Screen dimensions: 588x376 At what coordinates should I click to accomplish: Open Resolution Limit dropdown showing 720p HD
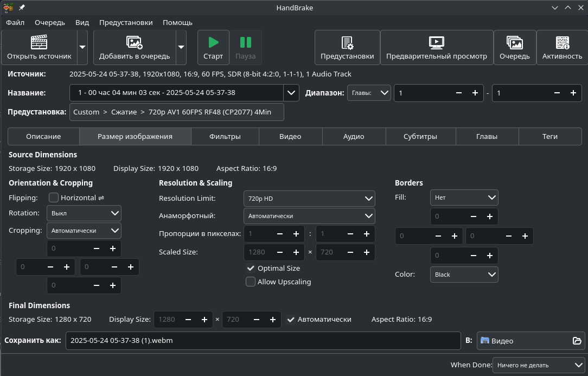pos(309,199)
